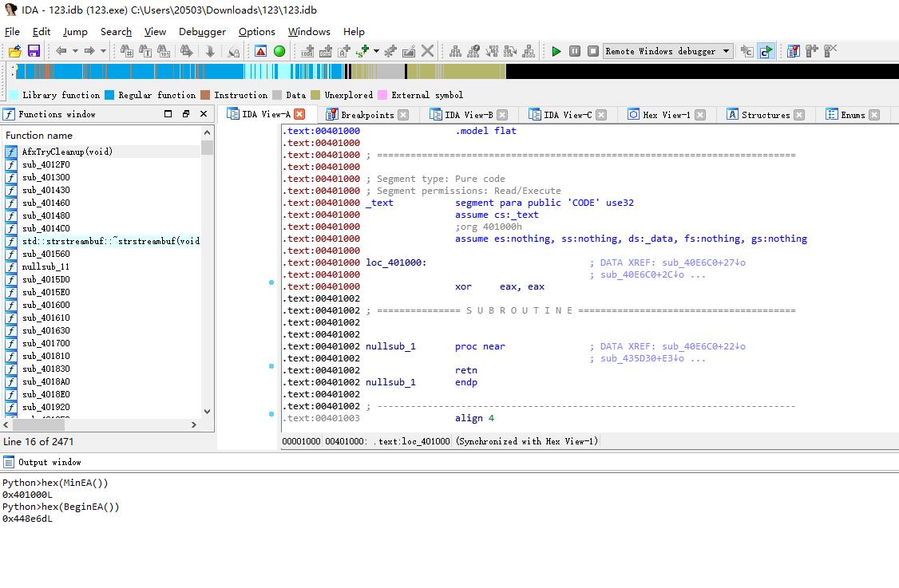Toggle the highlighted C-with-play-arrow icon
Image resolution: width=899 pixels, height=588 pixels.
tap(766, 51)
